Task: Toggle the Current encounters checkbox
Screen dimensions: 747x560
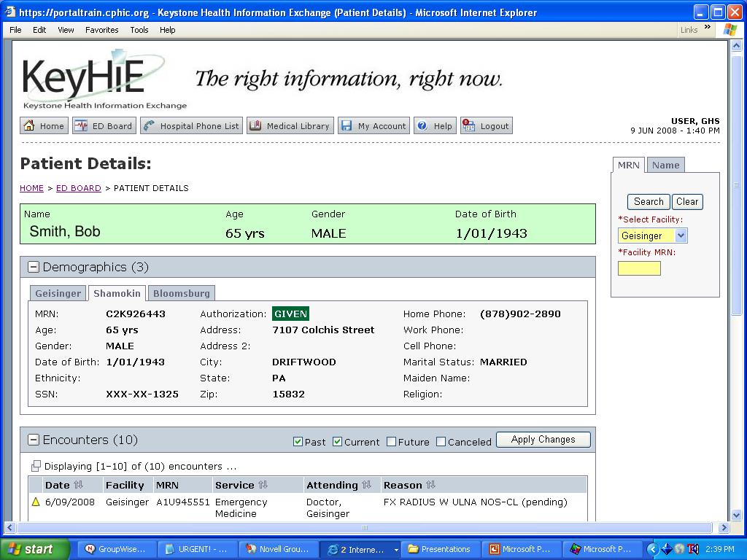Action: [337, 442]
